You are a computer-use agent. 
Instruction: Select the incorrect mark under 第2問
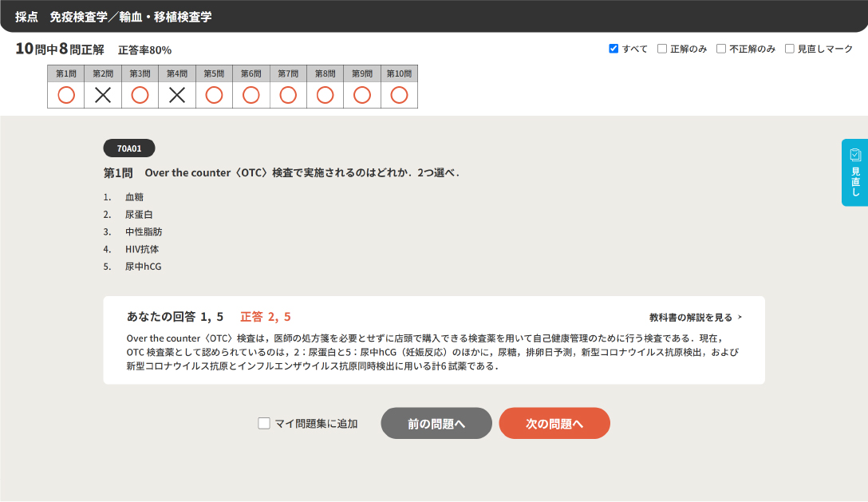pos(103,95)
